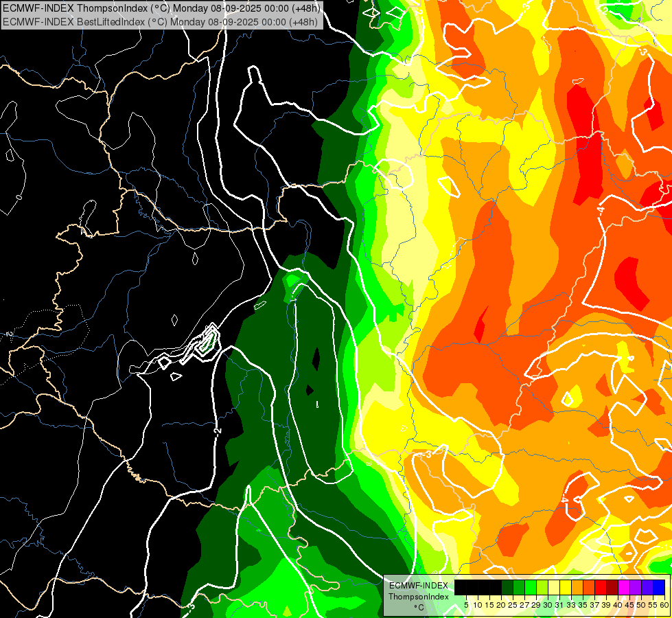Click the red-orange 35–37 legend swatch
Screen dimensions: 672x618
coord(589,587)
